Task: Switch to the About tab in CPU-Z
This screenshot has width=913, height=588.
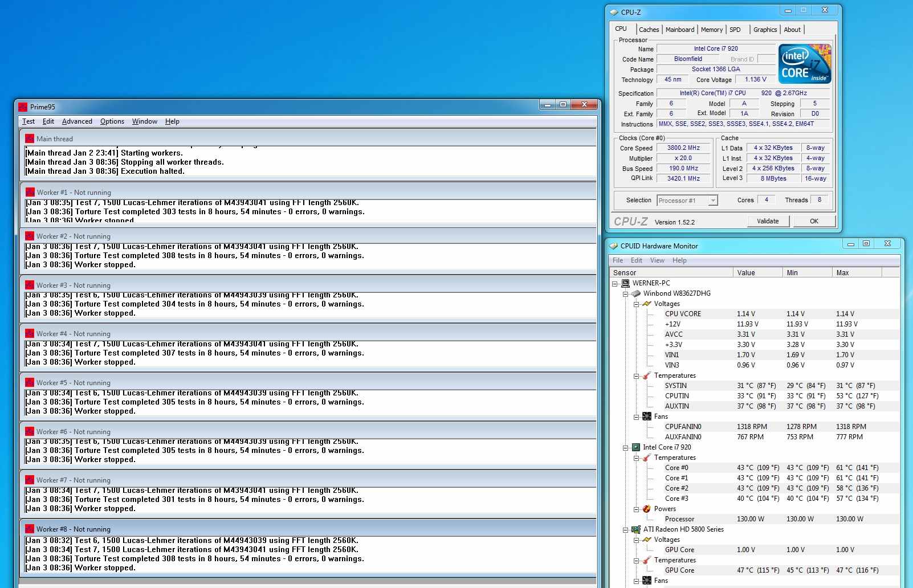Action: [792, 30]
